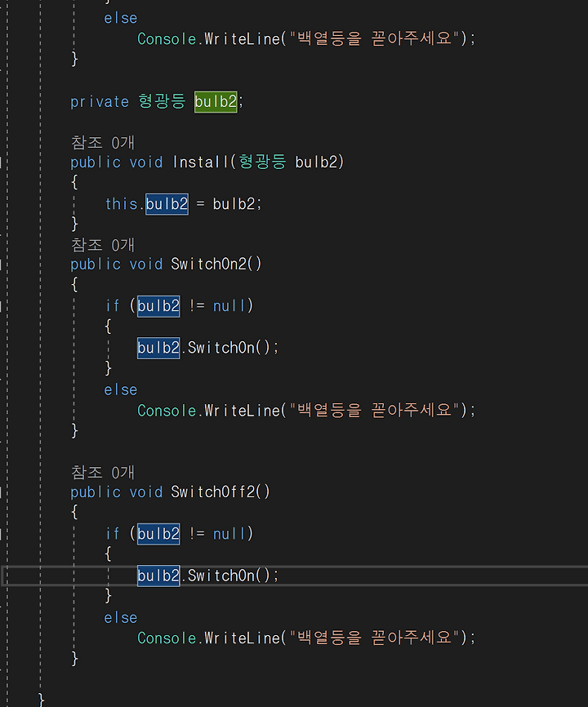588x707 pixels.
Task: Click bulb2 on the right side of the assignment
Action: tap(234, 204)
